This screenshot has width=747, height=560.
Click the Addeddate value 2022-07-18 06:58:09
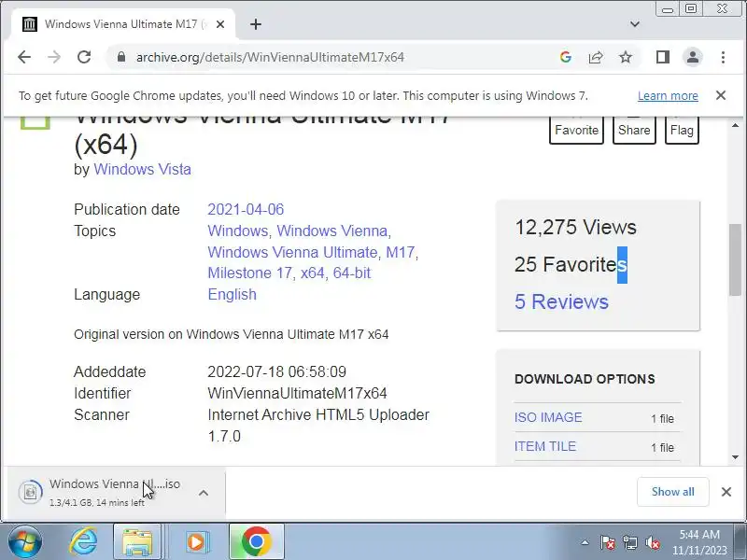coord(276,371)
